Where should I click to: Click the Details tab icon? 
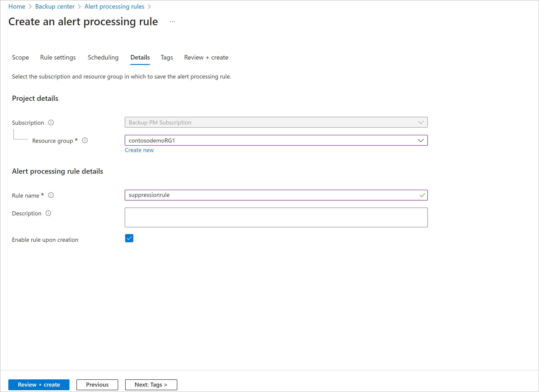click(139, 57)
